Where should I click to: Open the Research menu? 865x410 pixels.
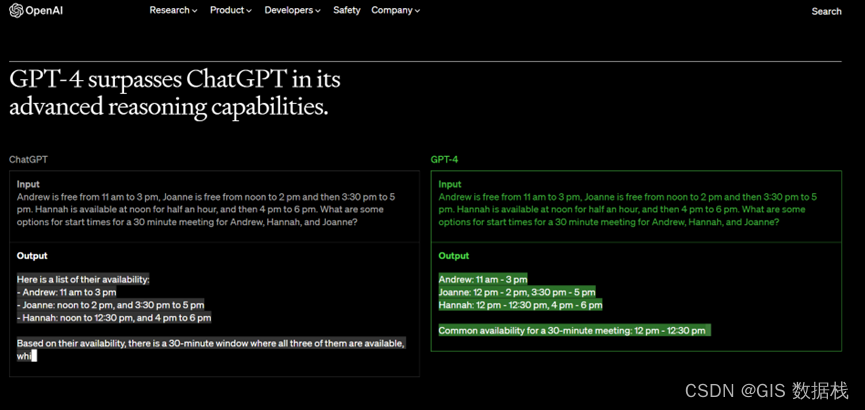pos(173,10)
